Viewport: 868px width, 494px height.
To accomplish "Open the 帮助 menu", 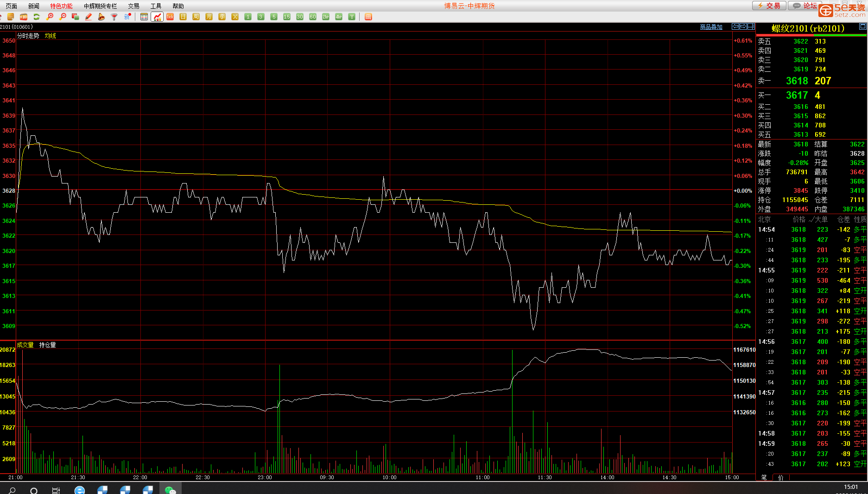I will point(178,6).
